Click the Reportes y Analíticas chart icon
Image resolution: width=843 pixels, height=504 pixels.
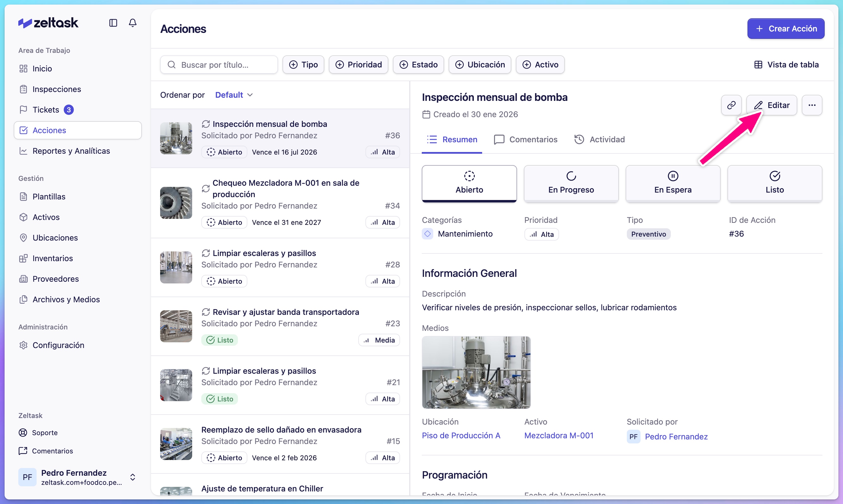(23, 151)
